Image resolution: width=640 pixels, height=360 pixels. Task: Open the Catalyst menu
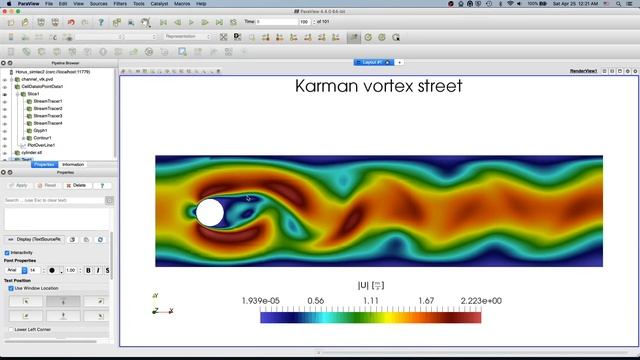[x=159, y=4]
